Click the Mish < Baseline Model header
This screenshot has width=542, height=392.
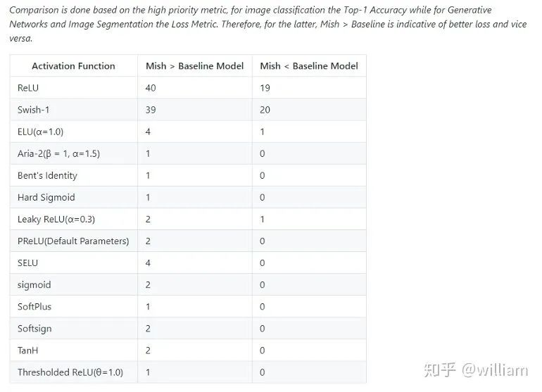coord(309,66)
